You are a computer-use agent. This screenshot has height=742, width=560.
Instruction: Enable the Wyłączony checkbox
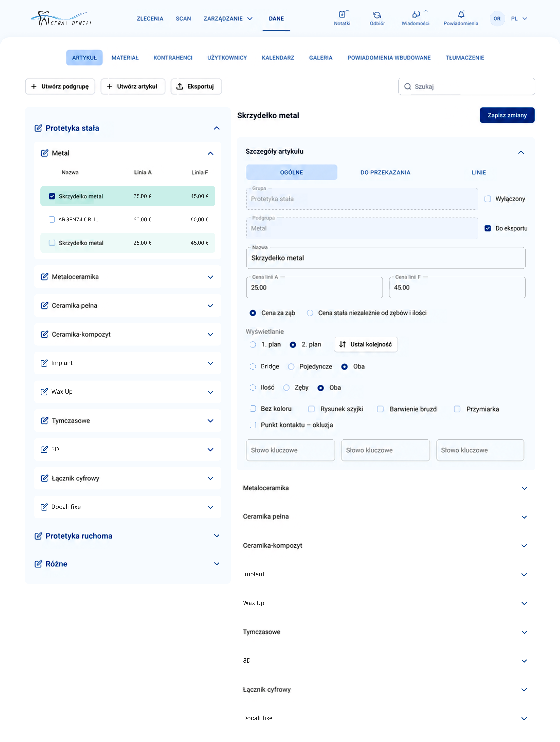point(488,199)
